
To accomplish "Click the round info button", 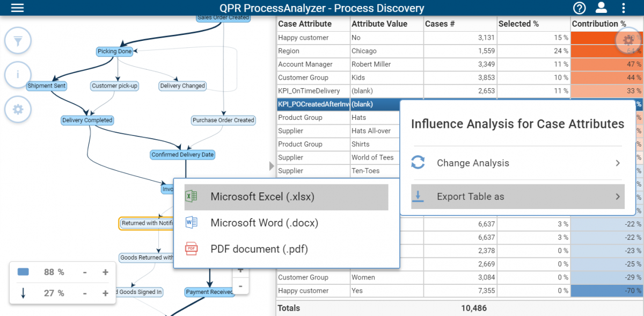I will coord(18,75).
